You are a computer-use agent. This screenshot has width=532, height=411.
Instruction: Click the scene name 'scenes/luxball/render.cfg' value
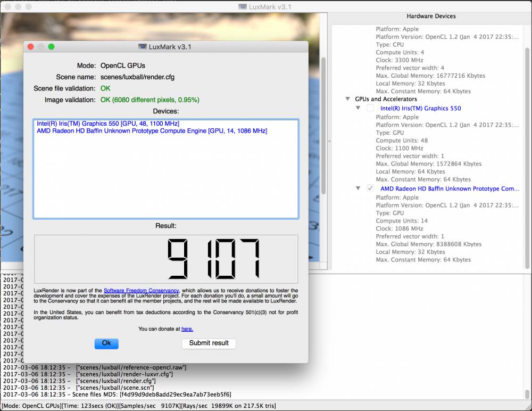(x=137, y=77)
